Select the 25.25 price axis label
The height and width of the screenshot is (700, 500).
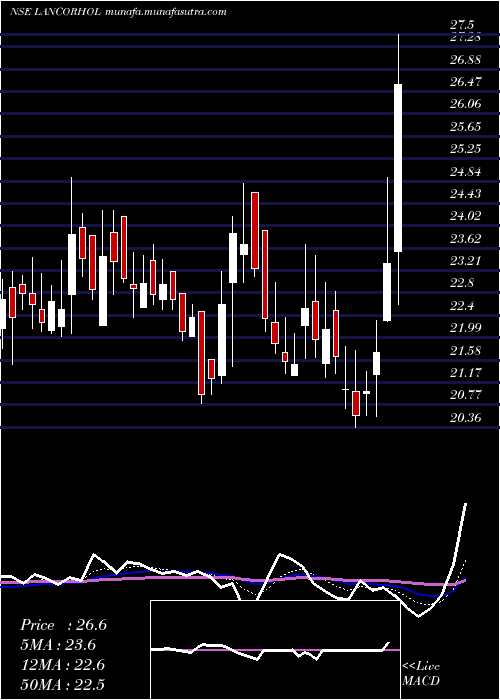tap(465, 149)
